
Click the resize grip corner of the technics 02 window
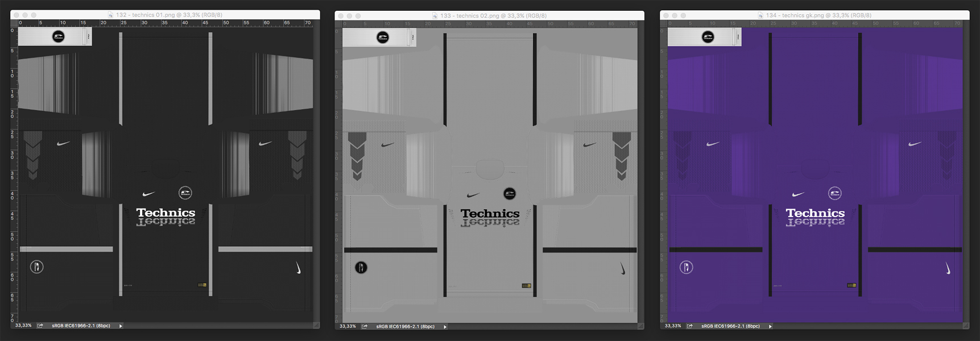pyautogui.click(x=640, y=326)
